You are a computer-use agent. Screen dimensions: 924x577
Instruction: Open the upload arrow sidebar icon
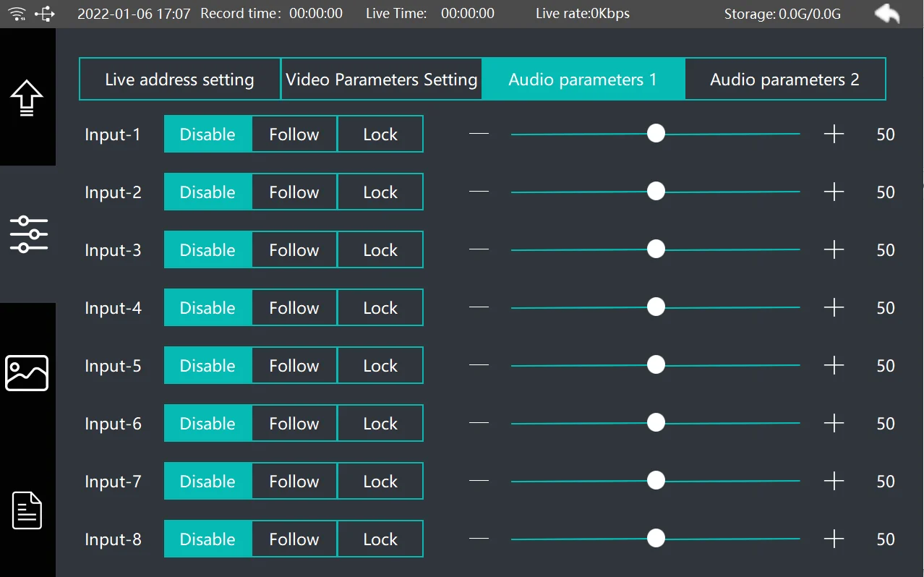tap(27, 98)
